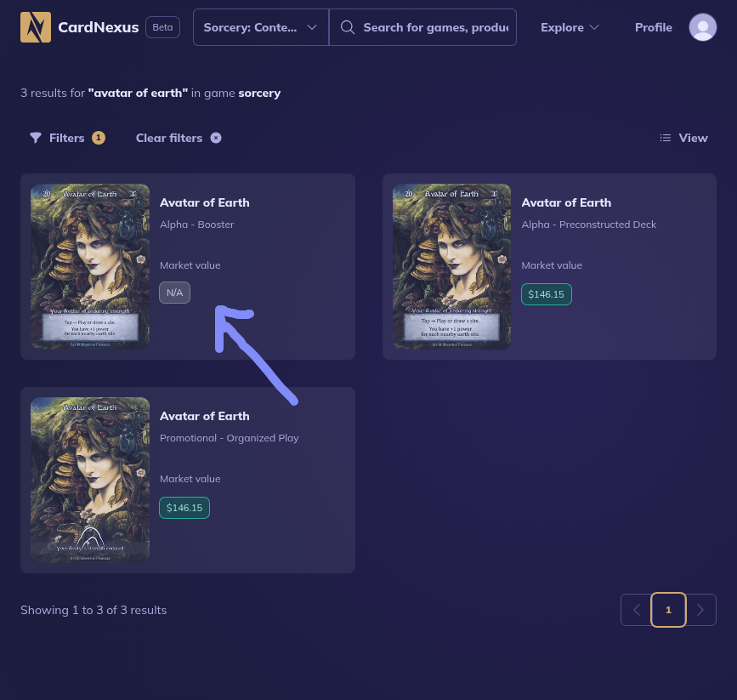Click the CardNexus logo icon

click(x=36, y=27)
